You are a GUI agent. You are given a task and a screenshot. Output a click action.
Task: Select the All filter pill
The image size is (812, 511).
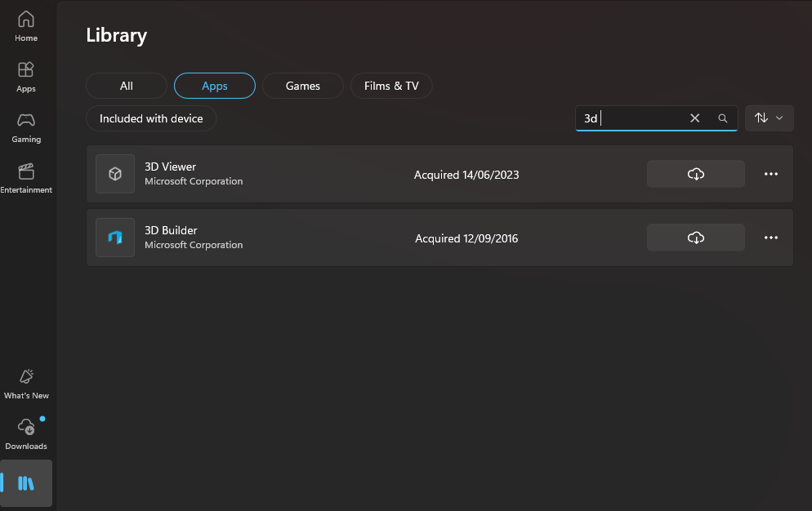127,86
